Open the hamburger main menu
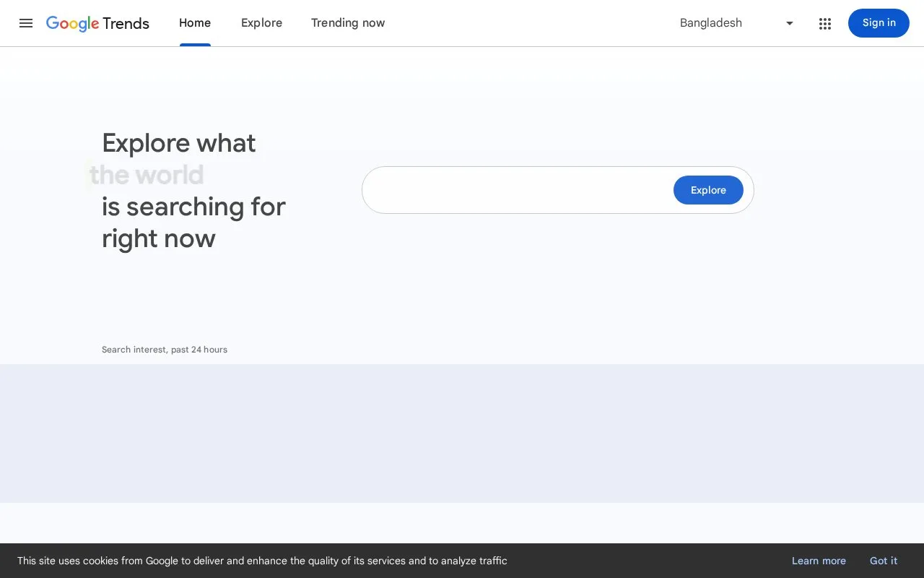924x578 pixels. [26, 23]
